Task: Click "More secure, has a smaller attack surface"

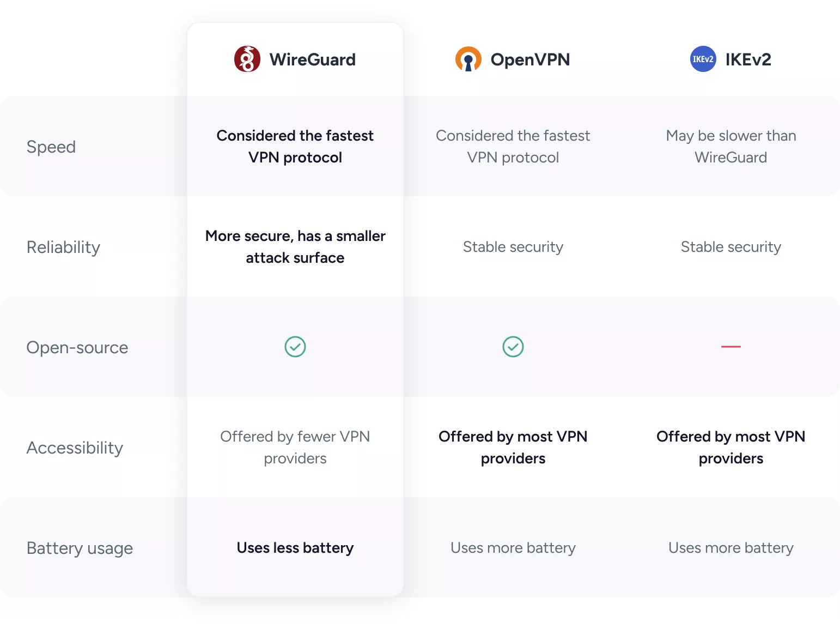Action: [x=295, y=247]
